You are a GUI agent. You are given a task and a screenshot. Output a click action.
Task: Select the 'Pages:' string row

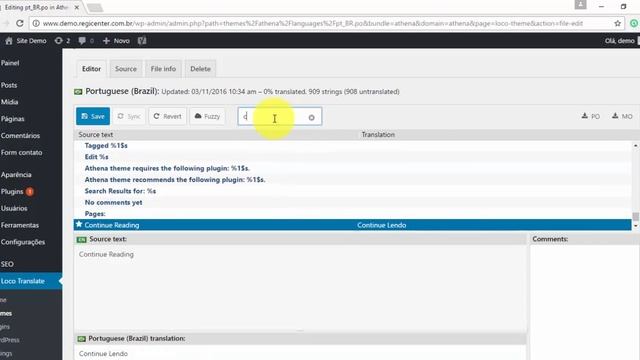point(353,214)
